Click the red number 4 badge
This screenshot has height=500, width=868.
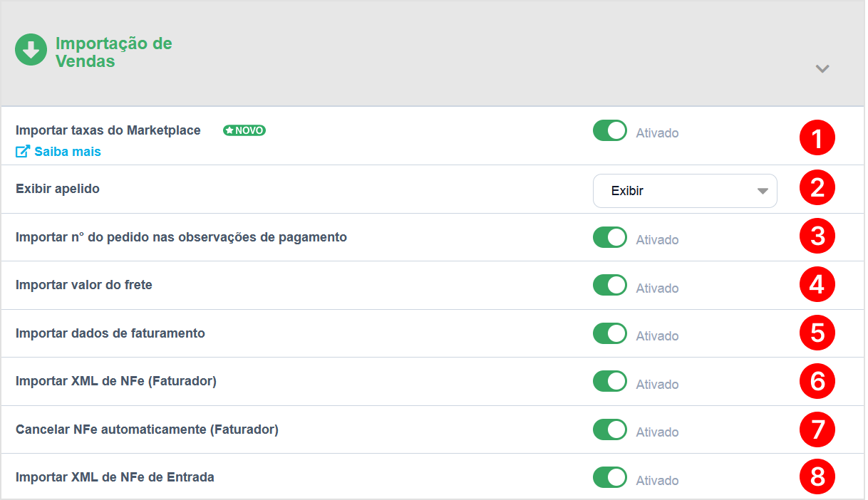point(817,285)
